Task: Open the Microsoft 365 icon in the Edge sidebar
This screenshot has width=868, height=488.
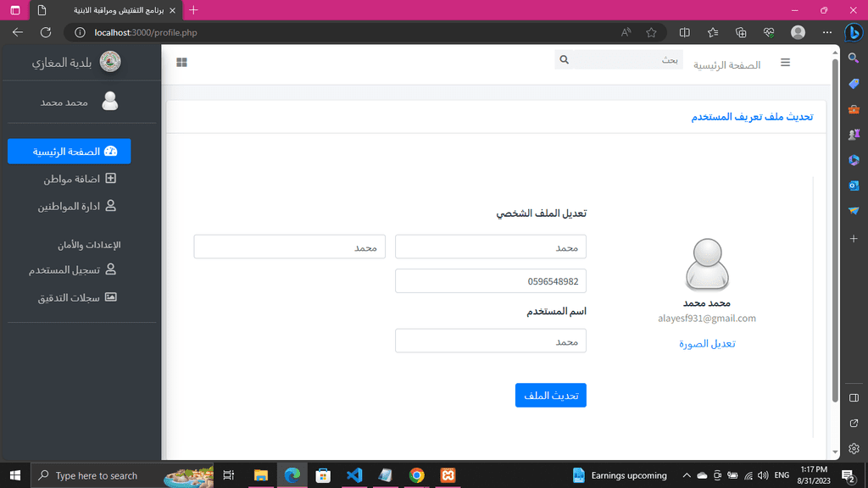Action: click(x=854, y=160)
